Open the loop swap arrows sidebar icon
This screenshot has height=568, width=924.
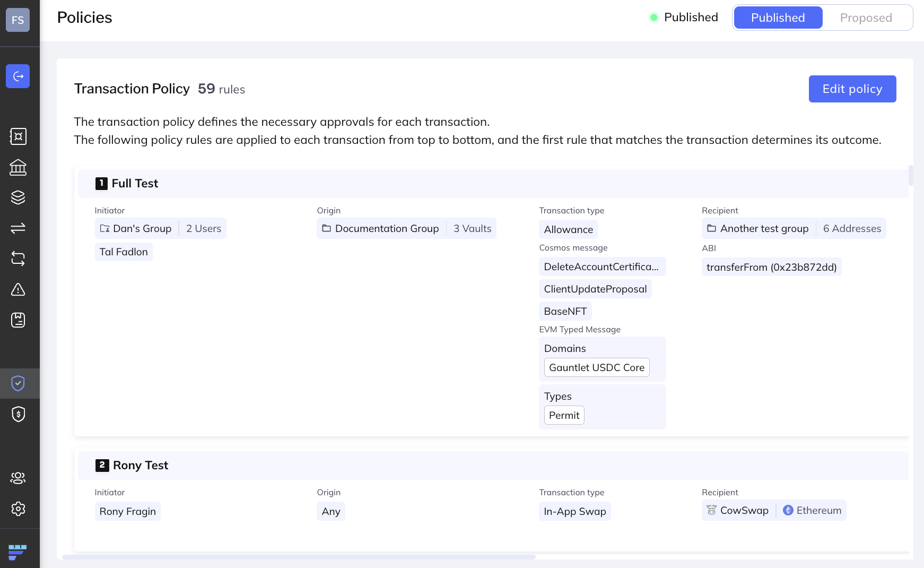click(x=18, y=259)
